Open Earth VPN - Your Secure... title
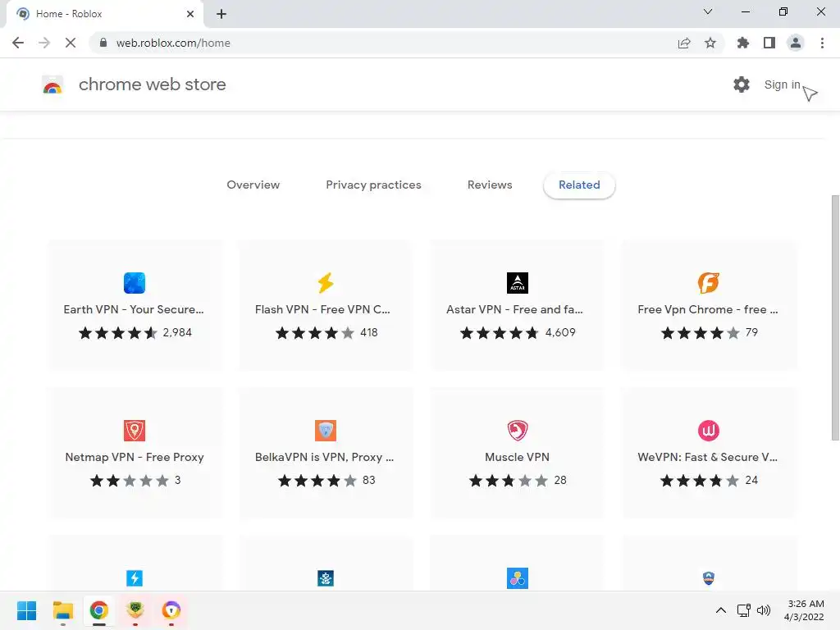The image size is (840, 630). [x=134, y=309]
